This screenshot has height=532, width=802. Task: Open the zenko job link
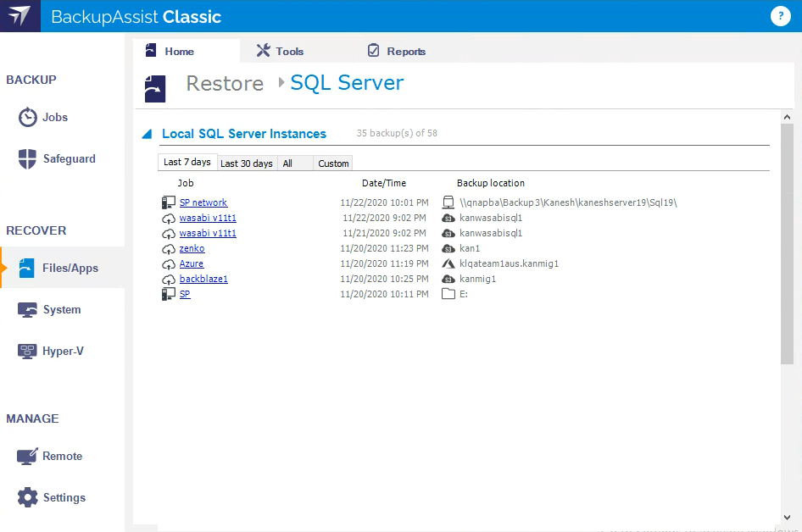192,248
